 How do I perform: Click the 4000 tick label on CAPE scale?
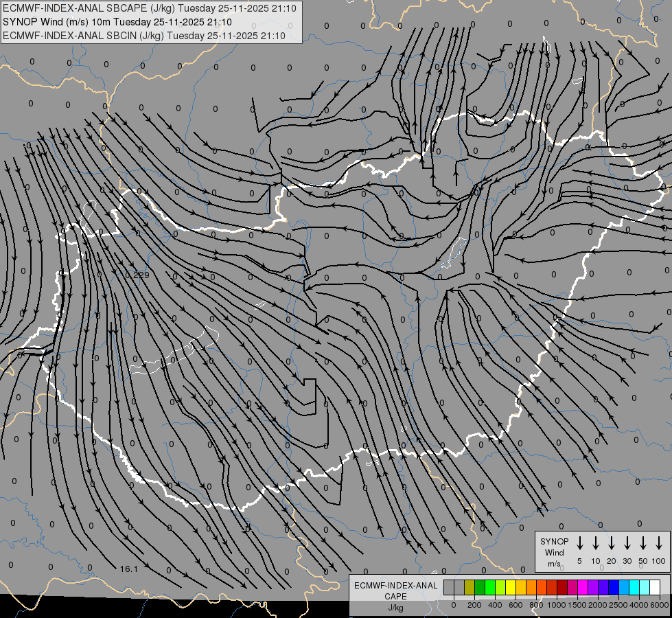(x=639, y=605)
